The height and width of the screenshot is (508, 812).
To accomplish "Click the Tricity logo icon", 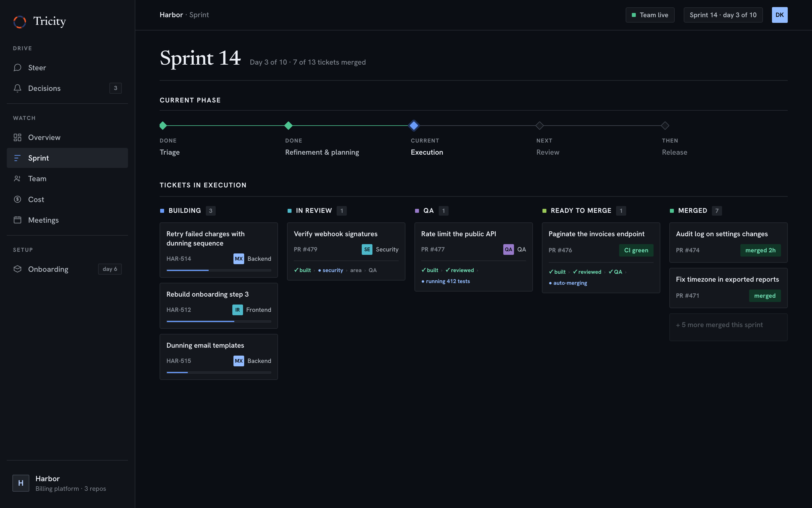I will (20, 22).
